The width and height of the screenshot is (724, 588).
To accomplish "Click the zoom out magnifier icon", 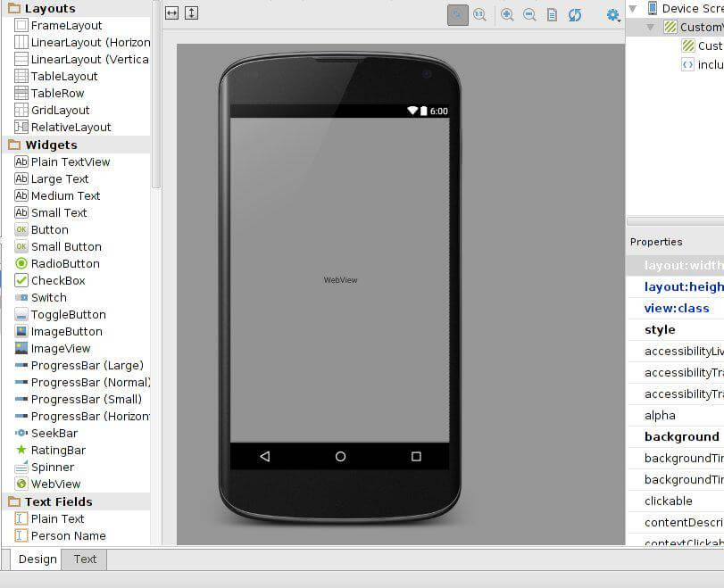I will (529, 14).
